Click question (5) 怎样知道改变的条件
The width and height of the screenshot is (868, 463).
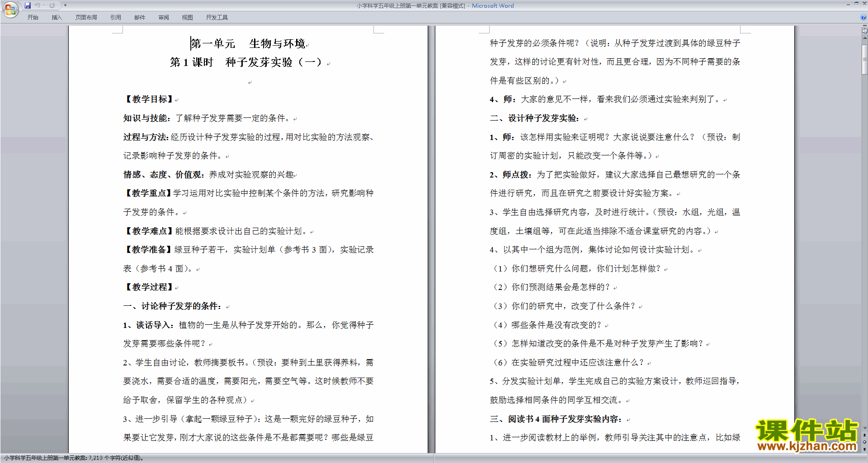[x=597, y=344]
